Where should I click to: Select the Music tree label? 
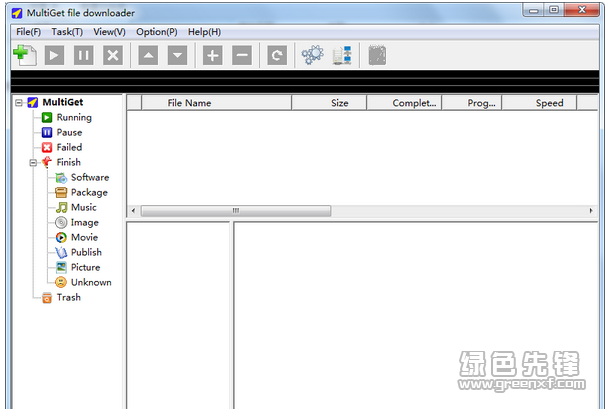(x=84, y=207)
